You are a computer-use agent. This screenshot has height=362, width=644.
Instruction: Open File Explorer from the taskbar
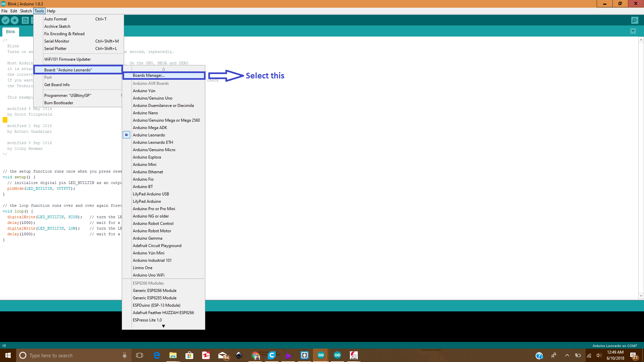(173, 355)
